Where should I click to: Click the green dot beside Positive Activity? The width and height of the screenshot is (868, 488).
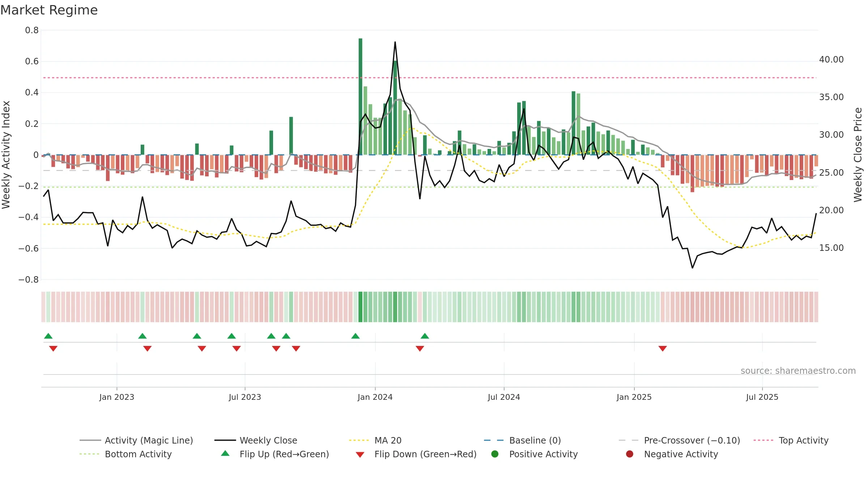click(495, 454)
